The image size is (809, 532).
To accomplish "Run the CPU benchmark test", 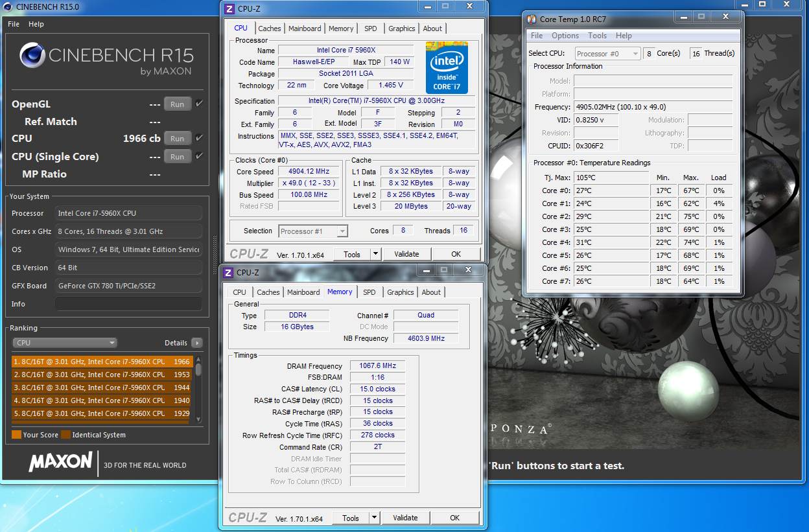I will tap(177, 139).
